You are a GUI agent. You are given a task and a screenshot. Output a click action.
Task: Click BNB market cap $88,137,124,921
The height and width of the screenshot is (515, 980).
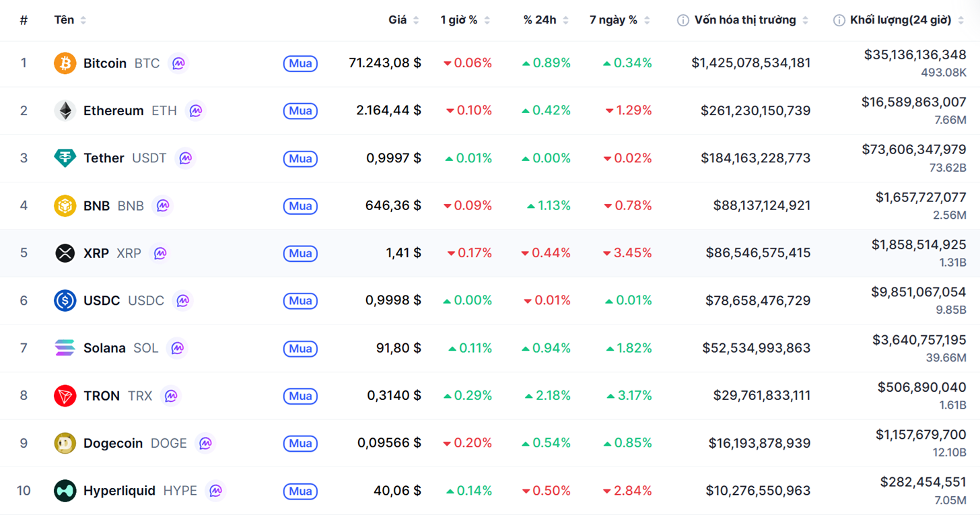pyautogui.click(x=762, y=205)
